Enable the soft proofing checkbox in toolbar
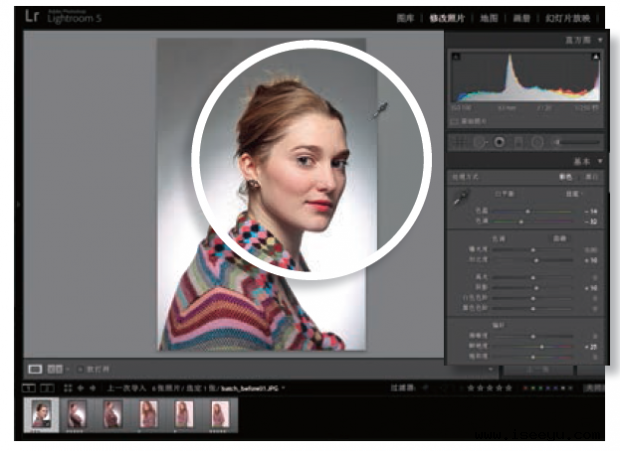This screenshot has width=620, height=451. click(80, 369)
